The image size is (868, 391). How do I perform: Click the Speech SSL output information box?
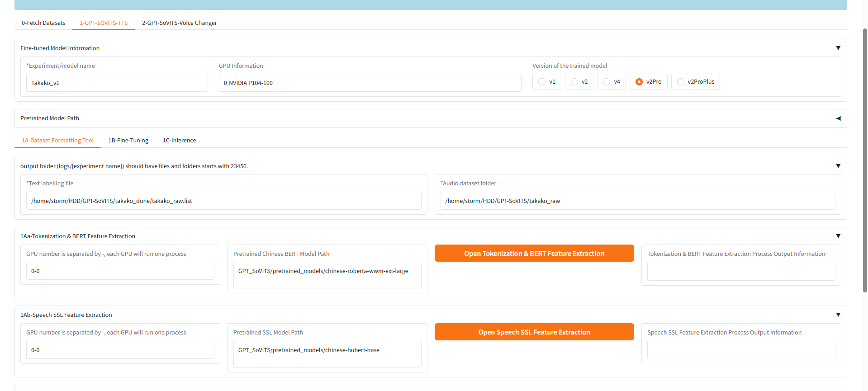coord(741,350)
